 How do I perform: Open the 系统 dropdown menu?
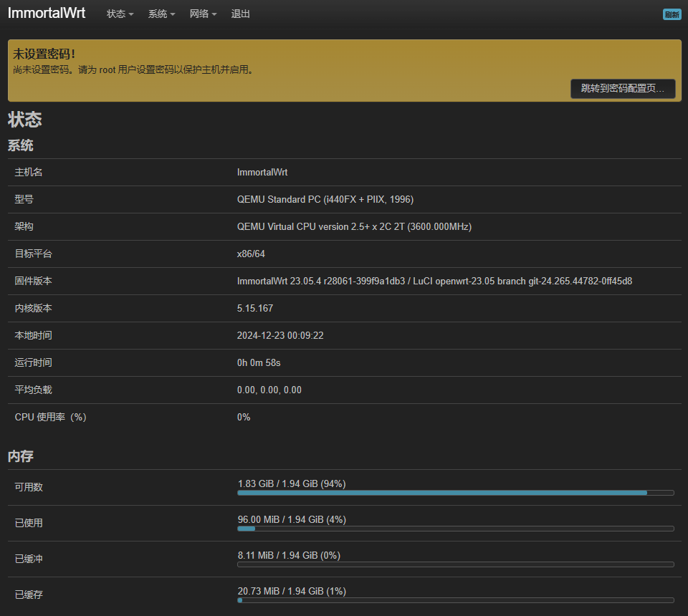point(161,14)
